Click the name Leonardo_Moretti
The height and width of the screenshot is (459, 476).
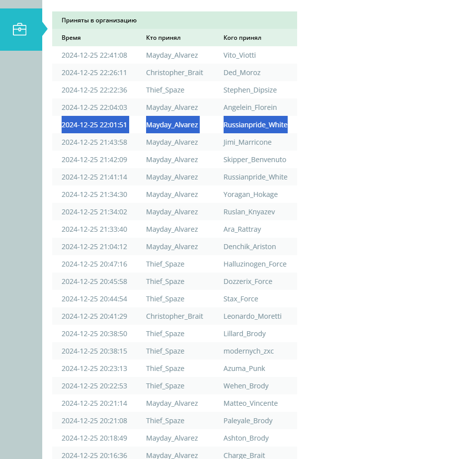click(252, 316)
